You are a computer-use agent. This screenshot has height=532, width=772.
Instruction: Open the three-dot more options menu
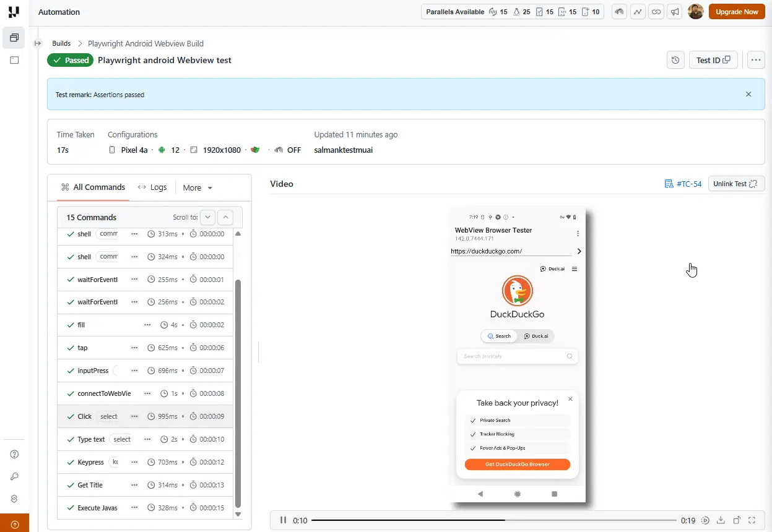coord(756,60)
